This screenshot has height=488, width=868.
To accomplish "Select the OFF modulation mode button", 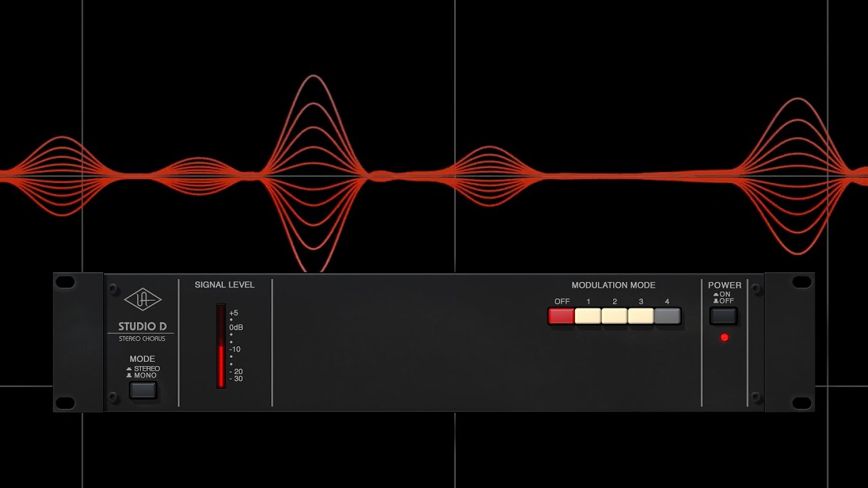I will coord(561,316).
